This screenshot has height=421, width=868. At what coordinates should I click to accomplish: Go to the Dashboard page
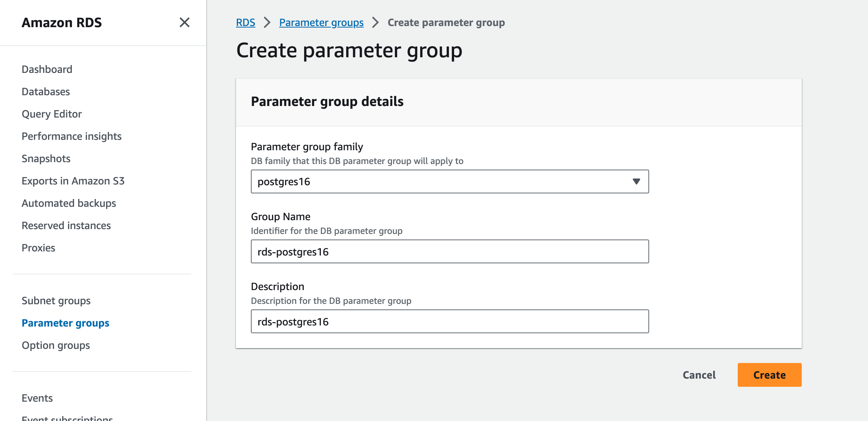(47, 69)
